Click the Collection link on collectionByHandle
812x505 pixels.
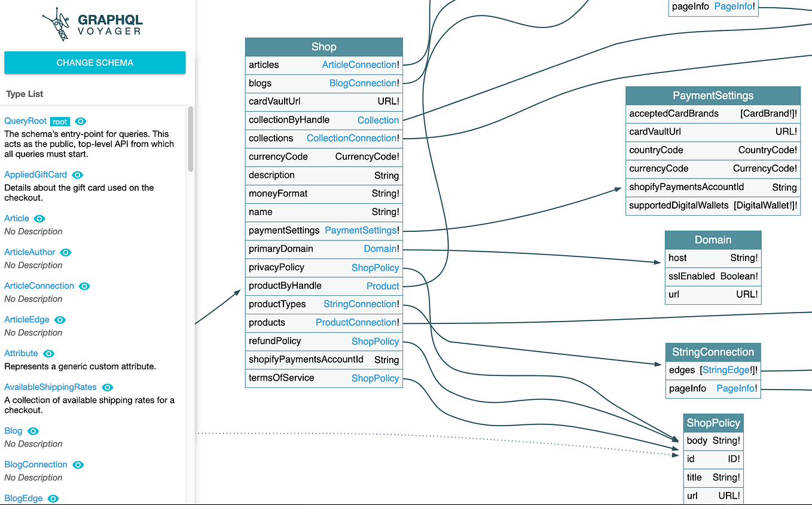pos(378,120)
